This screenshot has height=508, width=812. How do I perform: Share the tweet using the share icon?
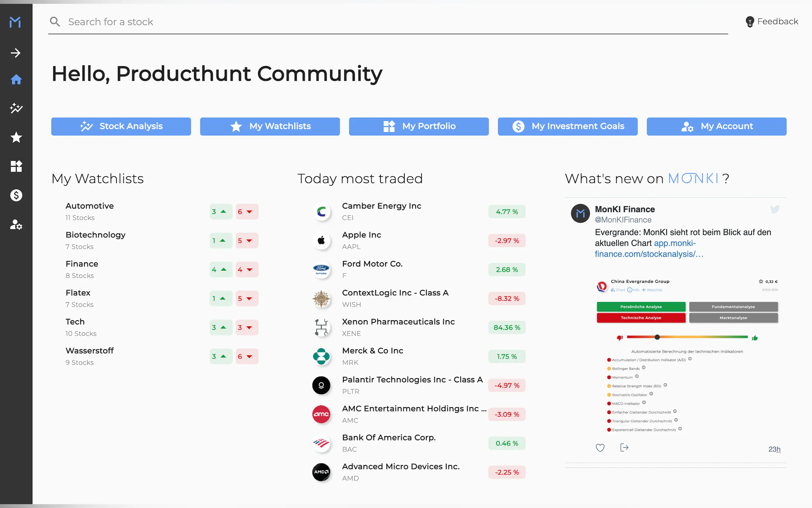624,448
